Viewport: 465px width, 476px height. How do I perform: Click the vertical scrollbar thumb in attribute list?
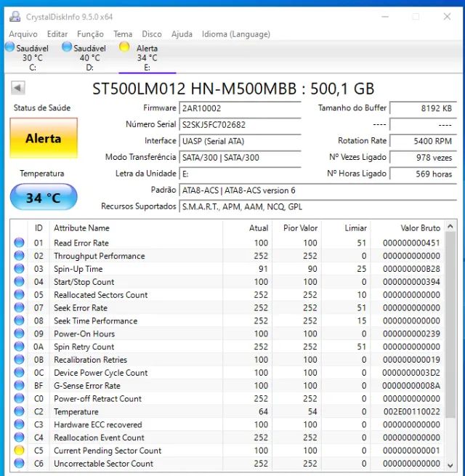click(450, 325)
